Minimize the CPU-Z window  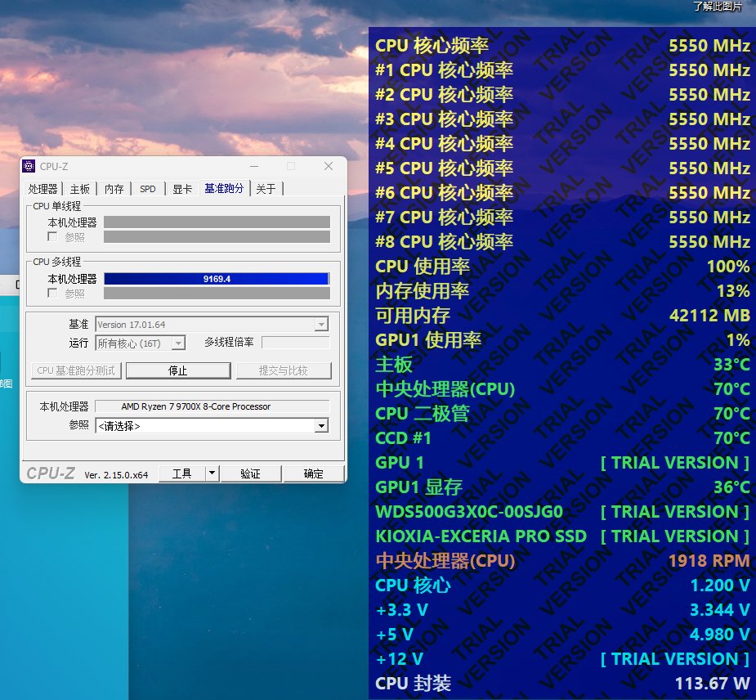[254, 166]
